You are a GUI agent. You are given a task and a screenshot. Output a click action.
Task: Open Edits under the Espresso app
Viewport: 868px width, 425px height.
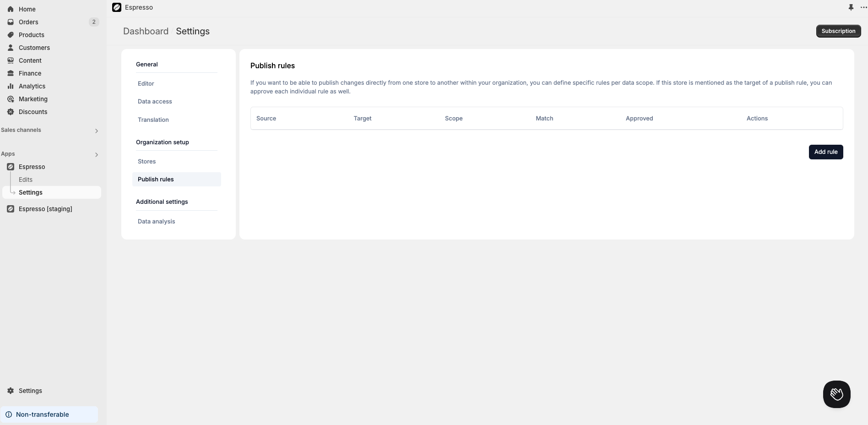click(26, 180)
